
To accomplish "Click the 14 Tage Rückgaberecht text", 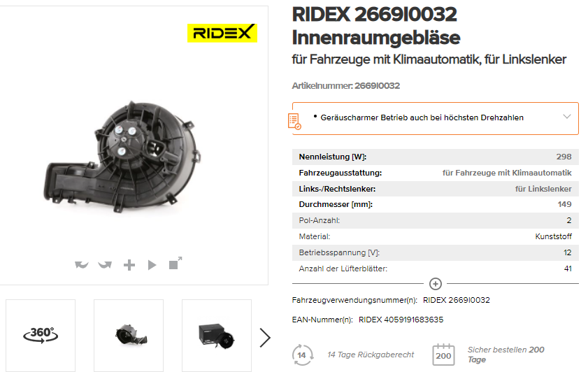I will [x=371, y=355].
